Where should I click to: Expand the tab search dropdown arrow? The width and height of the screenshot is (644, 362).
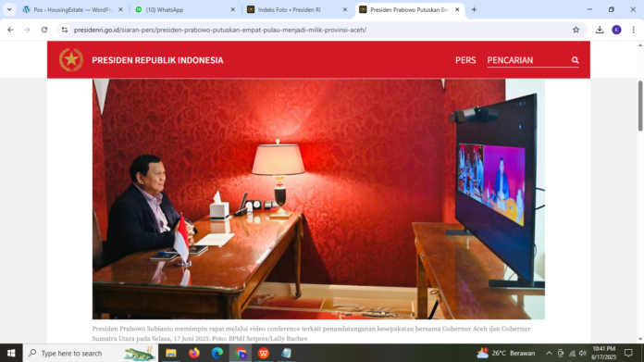(x=9, y=9)
